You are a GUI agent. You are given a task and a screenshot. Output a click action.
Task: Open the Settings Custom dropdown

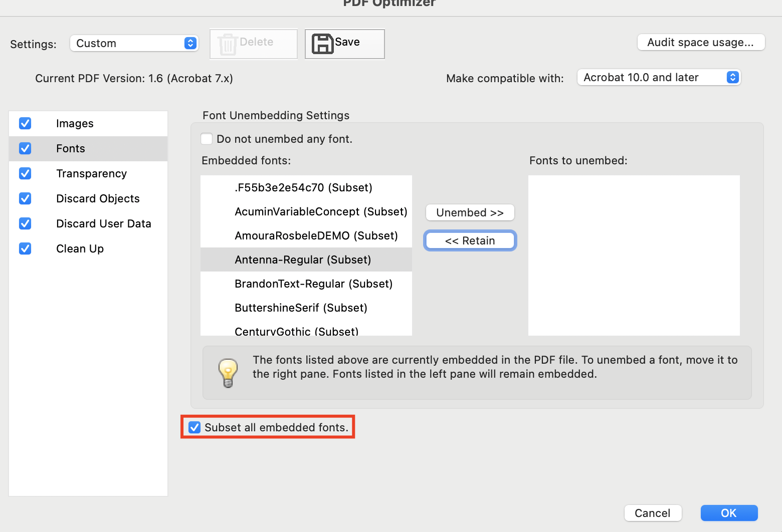point(134,44)
